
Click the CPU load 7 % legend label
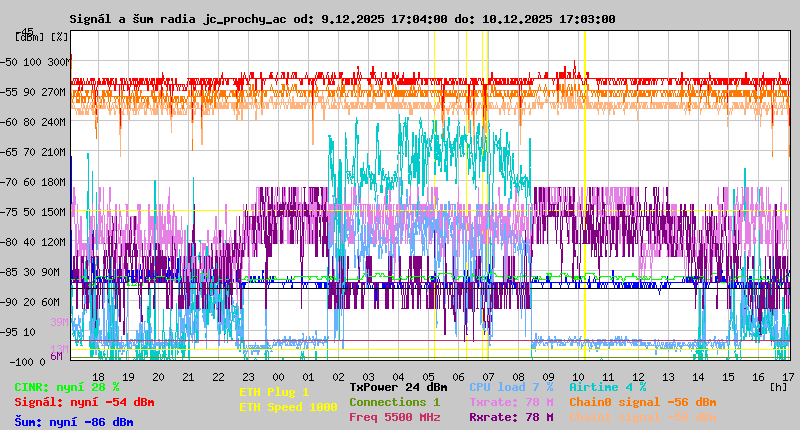coord(510,386)
